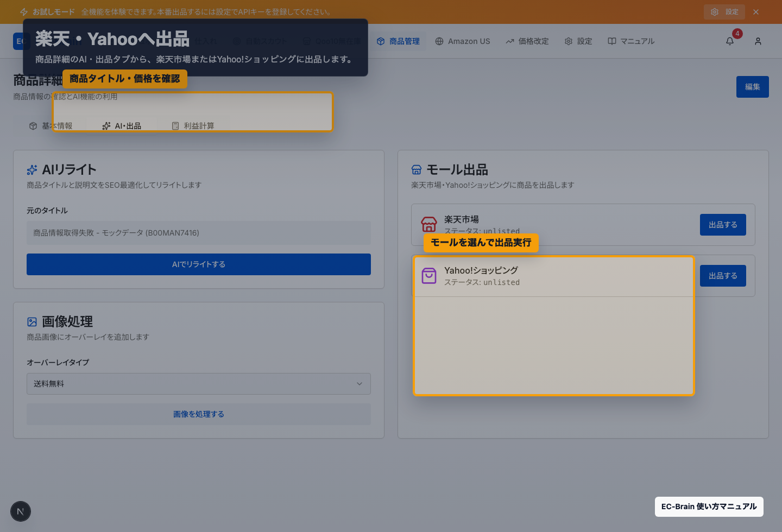Click 画像を処理する button
The height and width of the screenshot is (532, 782).
tap(199, 414)
